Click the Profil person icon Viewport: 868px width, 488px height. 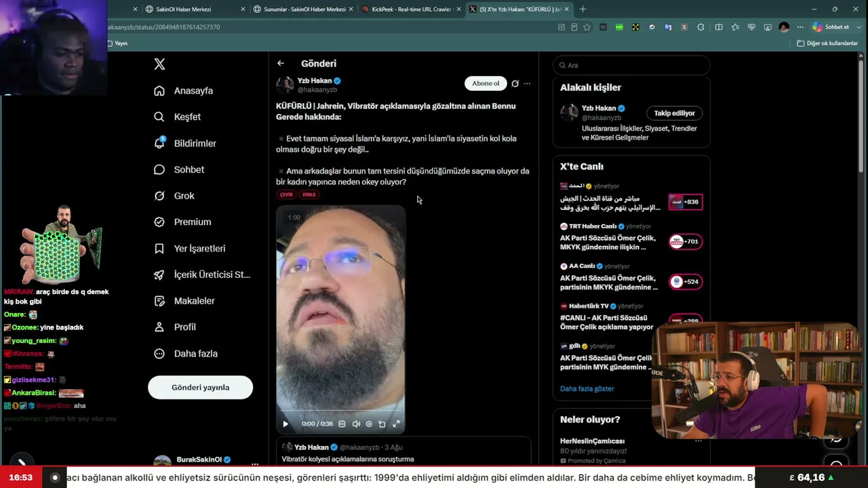159,327
